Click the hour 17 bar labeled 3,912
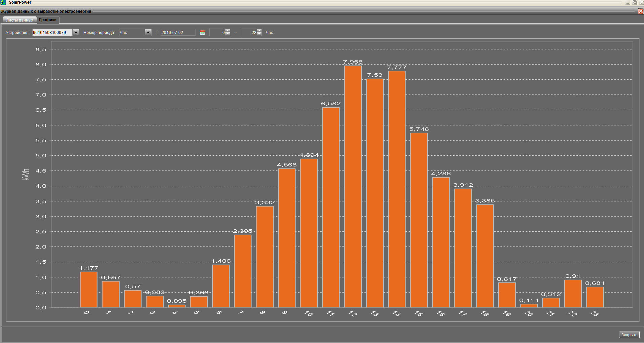The image size is (644, 343). 463,248
